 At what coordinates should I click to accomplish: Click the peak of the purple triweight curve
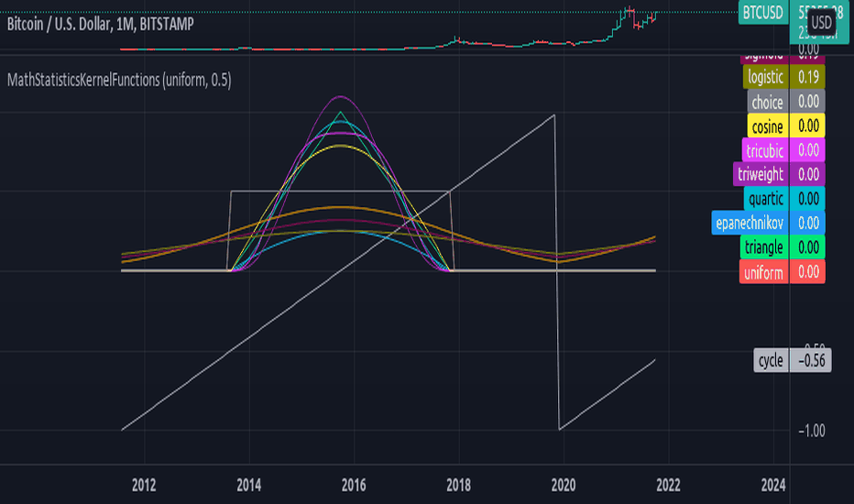tap(341, 96)
